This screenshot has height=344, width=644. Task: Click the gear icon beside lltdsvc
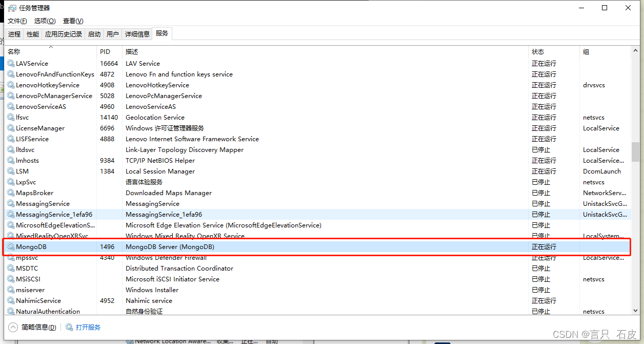11,149
